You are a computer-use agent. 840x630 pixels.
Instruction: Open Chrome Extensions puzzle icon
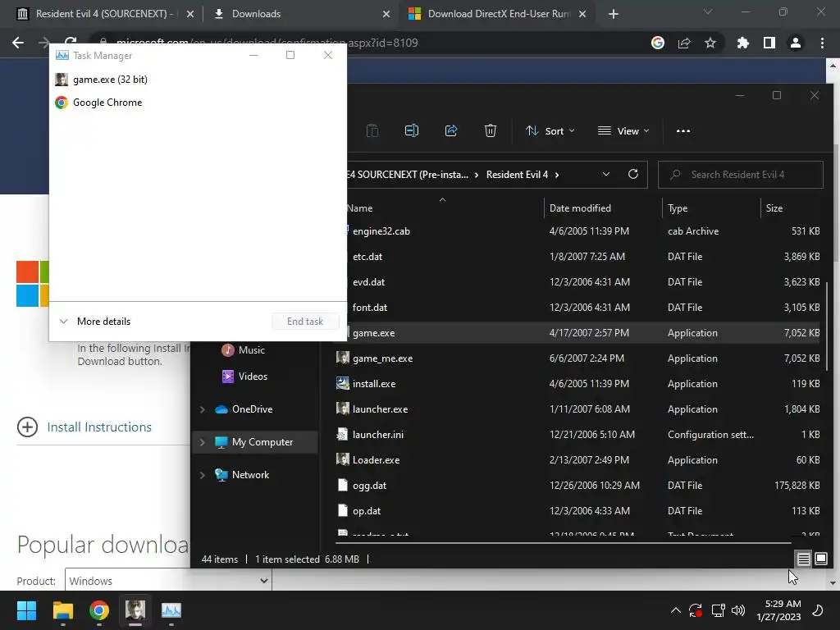pyautogui.click(x=743, y=43)
